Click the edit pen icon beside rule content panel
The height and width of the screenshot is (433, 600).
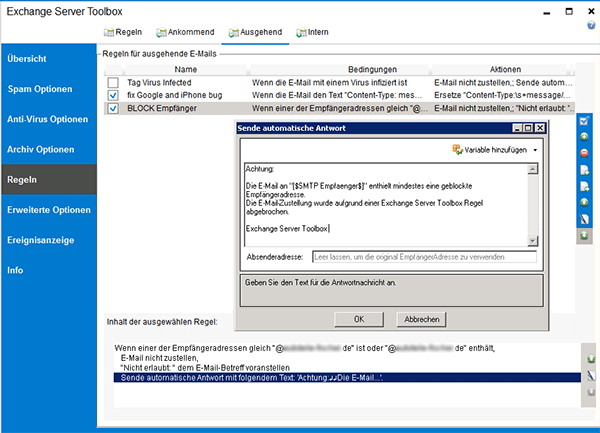click(x=591, y=375)
